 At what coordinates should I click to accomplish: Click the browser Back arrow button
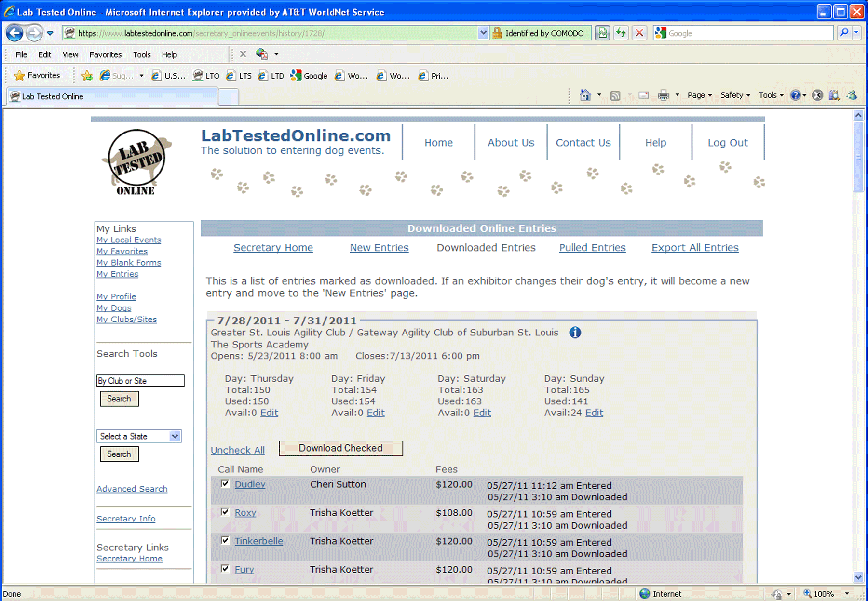14,33
